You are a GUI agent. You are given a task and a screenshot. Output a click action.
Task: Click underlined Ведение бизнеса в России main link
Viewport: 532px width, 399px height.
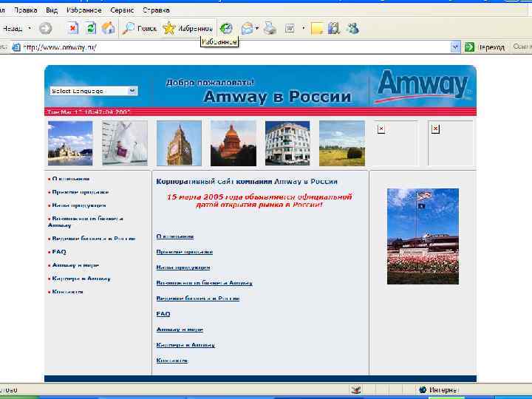[198, 299]
